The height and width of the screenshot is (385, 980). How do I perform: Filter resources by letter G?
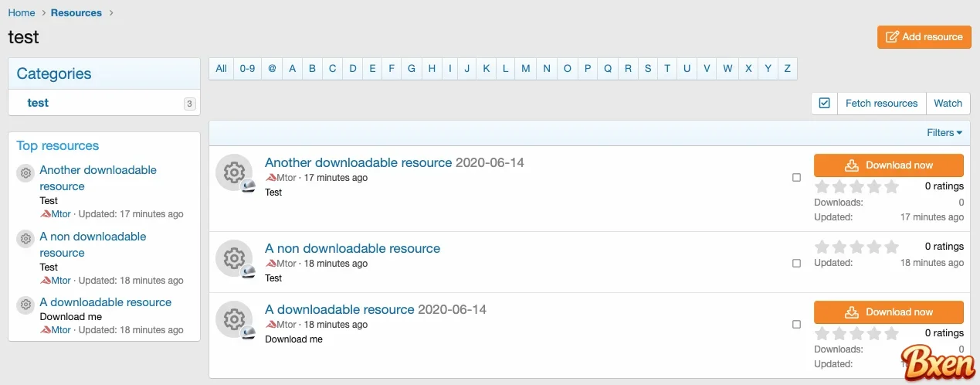tap(412, 68)
